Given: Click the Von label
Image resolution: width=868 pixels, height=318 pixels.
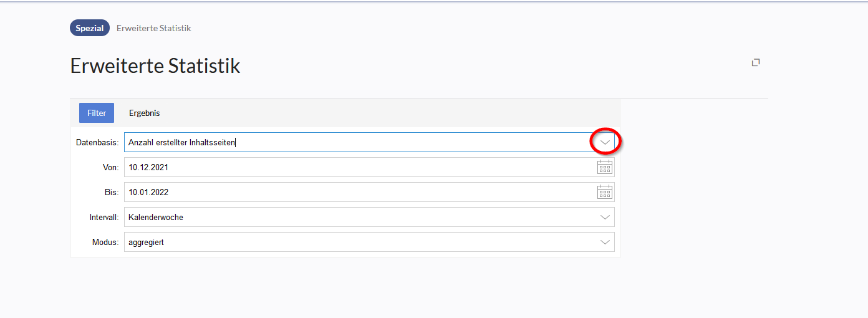Looking at the screenshot, I should [x=111, y=167].
